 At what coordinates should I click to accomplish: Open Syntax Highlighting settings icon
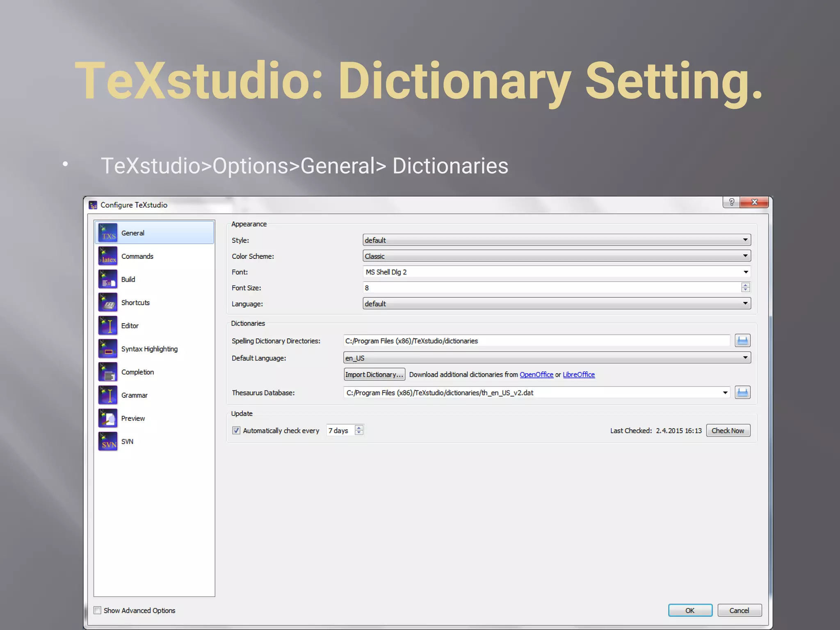(108, 349)
